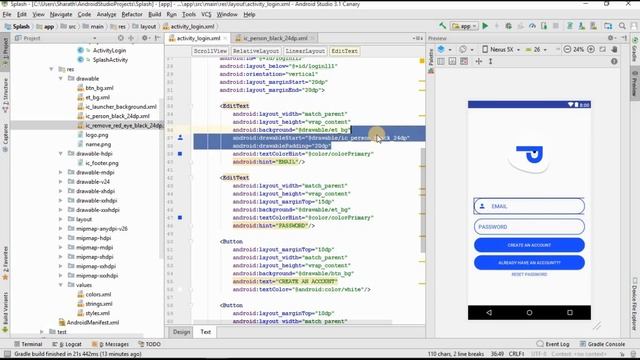The image size is (640, 360).
Task: Collapse the drawable-hdpi folder
Action: 60,153
